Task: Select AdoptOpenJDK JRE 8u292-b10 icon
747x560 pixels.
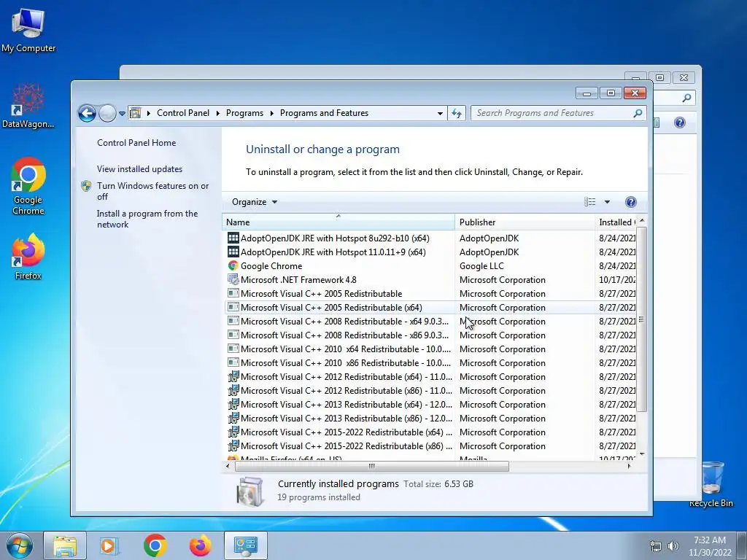Action: 233,238
